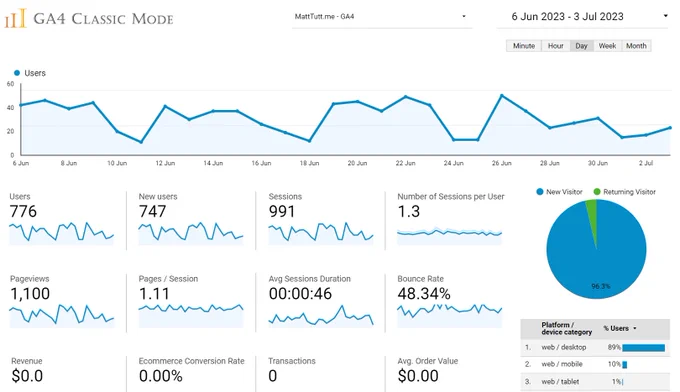Click the Bounce Rate 48.34% value

[424, 294]
